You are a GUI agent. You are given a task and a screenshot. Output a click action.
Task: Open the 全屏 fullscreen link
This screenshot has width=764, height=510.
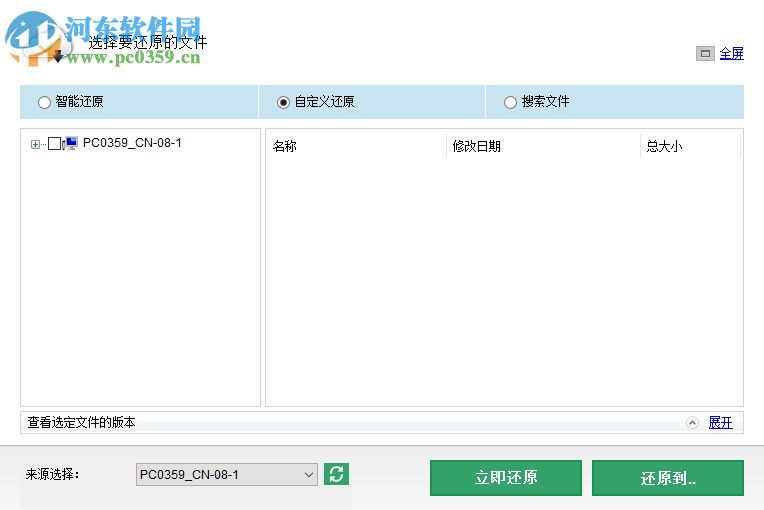[731, 54]
